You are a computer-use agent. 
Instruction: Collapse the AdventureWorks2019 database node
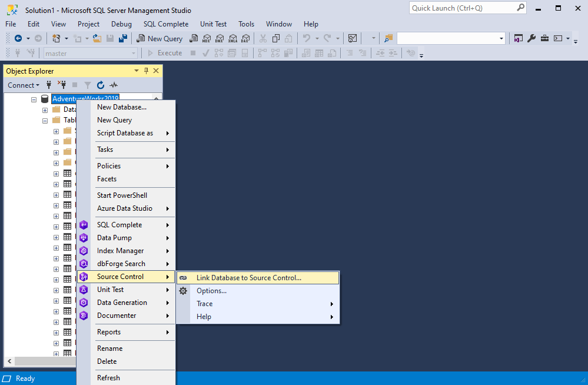pos(34,99)
